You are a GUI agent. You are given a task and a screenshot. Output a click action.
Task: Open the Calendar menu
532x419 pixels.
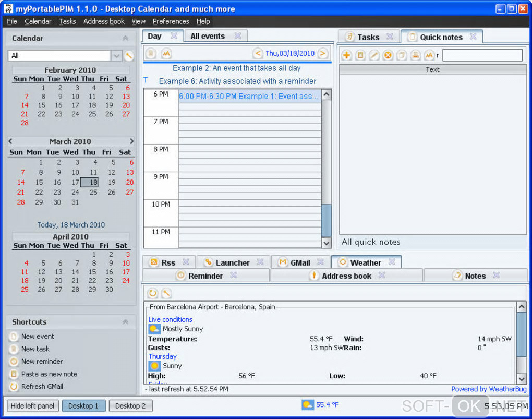(x=38, y=21)
